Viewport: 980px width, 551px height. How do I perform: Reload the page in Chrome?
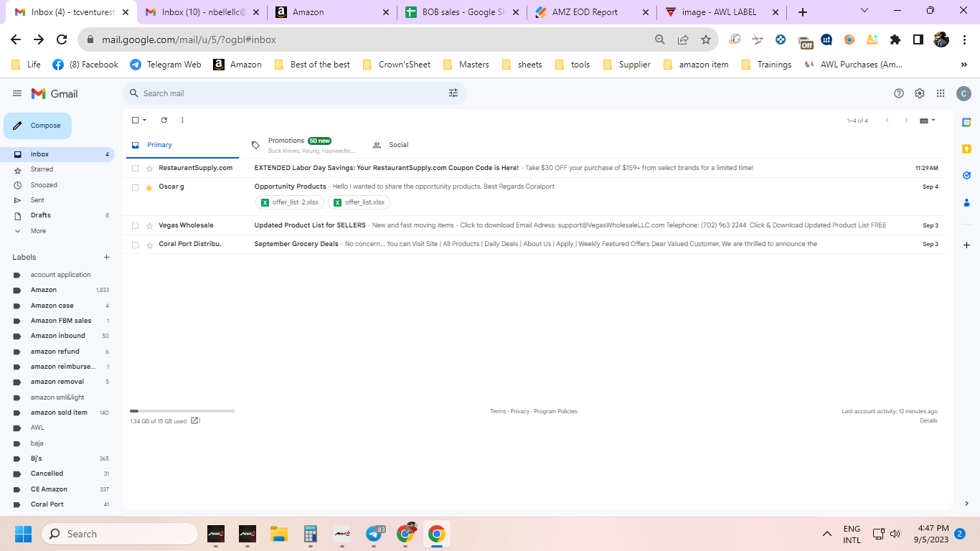62,39
